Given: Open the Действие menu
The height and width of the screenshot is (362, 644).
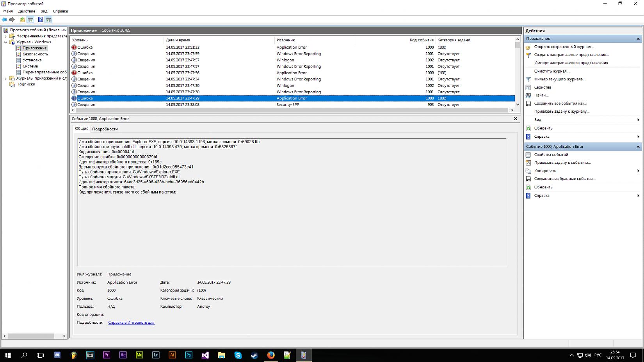Looking at the screenshot, I should click(27, 11).
